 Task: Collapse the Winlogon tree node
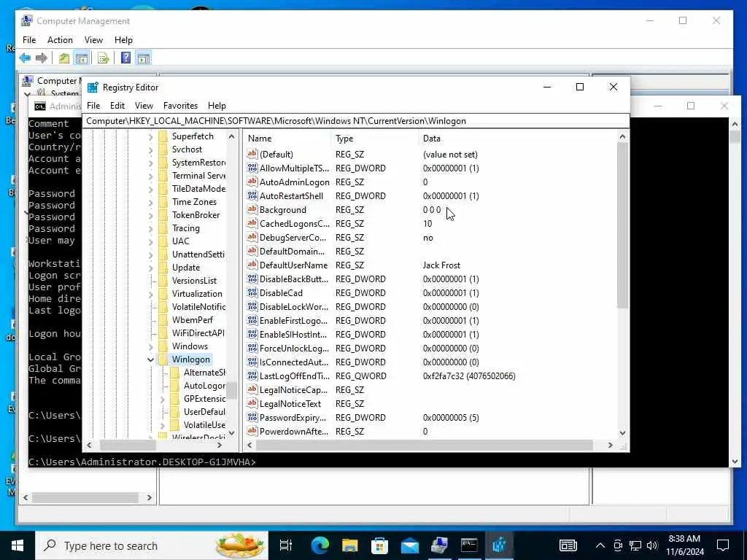pos(150,359)
